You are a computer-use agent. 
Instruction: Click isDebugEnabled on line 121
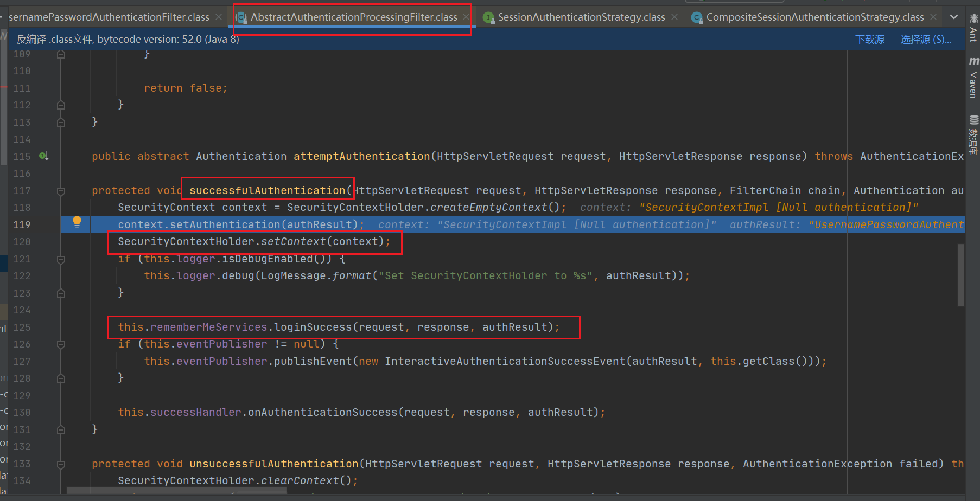click(x=268, y=259)
